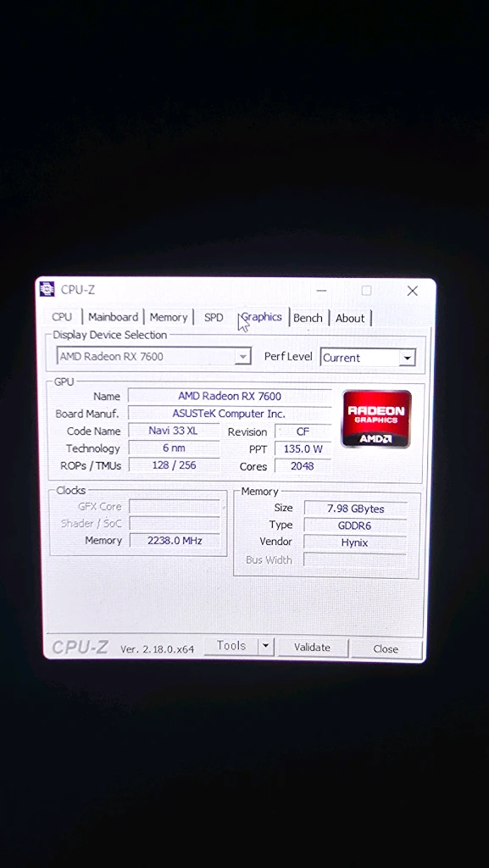
Task: Minimize the CPU-Z window
Action: 321,291
